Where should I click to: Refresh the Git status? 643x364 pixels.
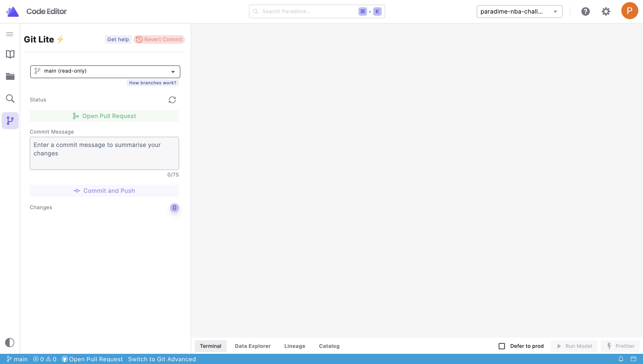[x=172, y=100]
